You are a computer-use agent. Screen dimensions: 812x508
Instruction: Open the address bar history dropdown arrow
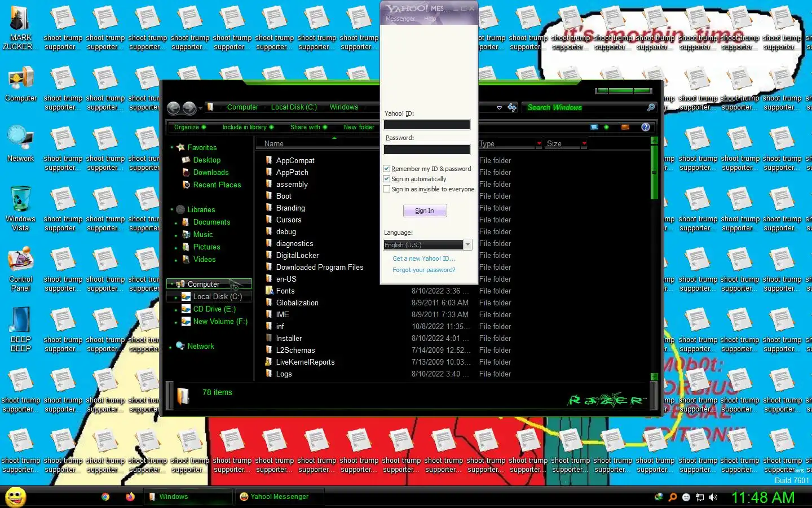(499, 107)
